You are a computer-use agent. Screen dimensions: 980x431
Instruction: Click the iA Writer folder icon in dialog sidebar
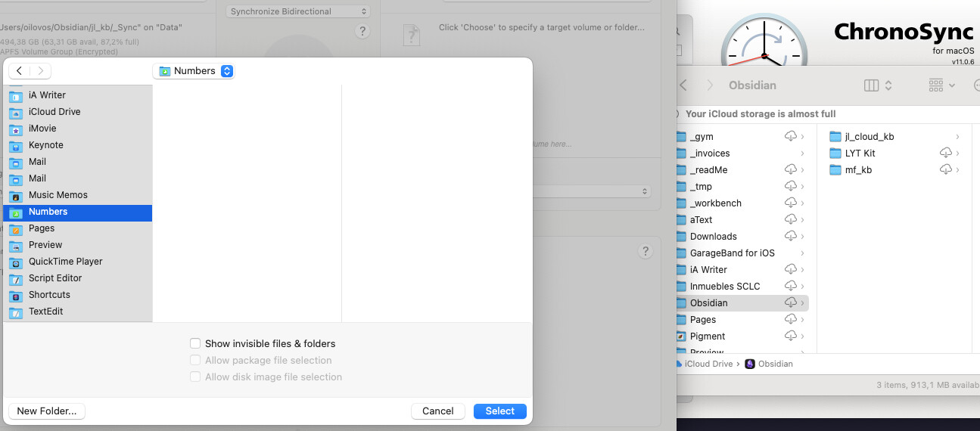tap(16, 95)
